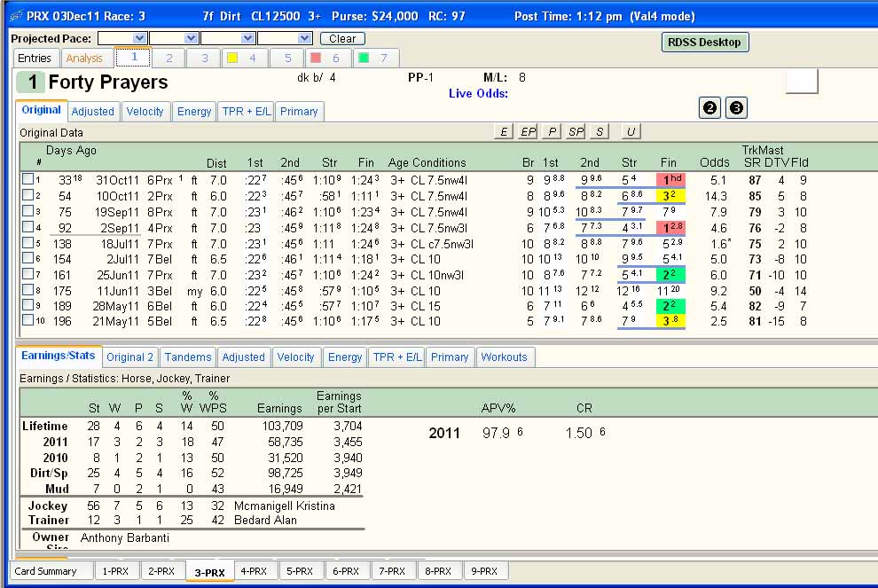Select the EP pace style button
The height and width of the screenshot is (588, 878).
(x=528, y=131)
